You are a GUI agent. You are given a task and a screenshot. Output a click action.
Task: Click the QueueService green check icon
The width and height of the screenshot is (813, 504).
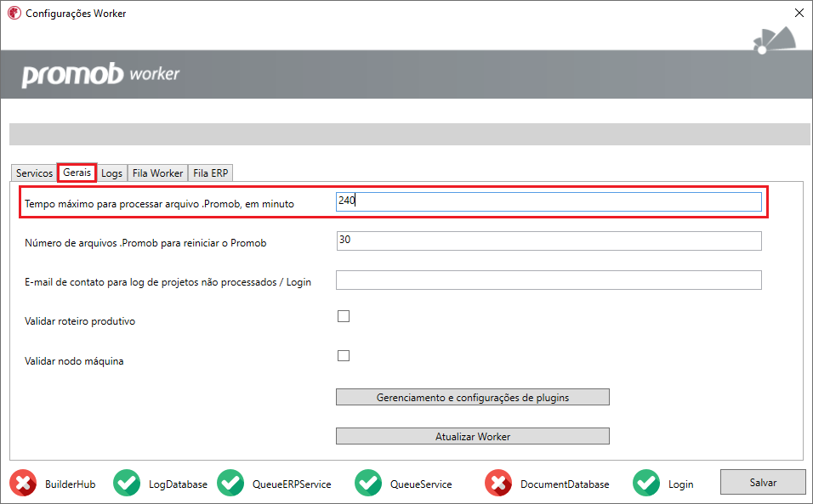tap(368, 483)
